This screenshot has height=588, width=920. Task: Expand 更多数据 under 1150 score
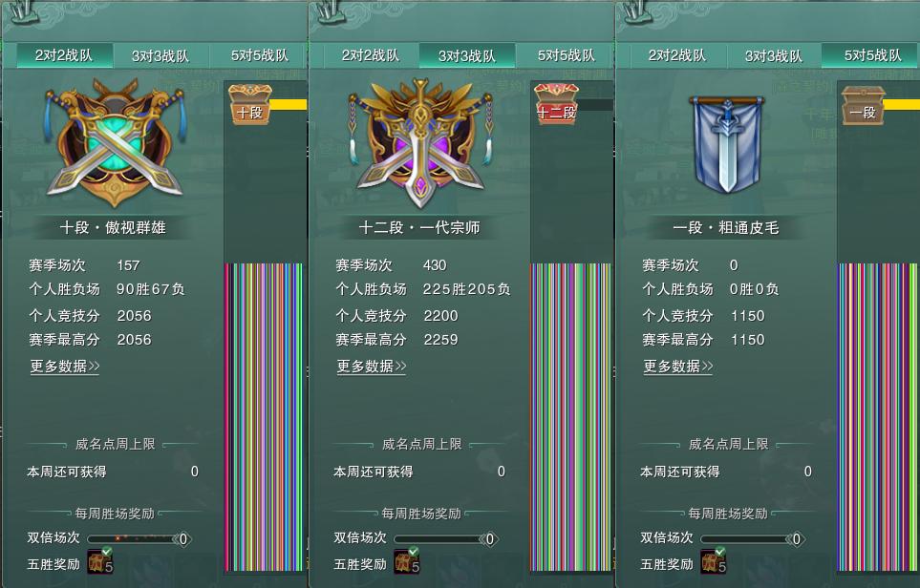[x=677, y=367]
